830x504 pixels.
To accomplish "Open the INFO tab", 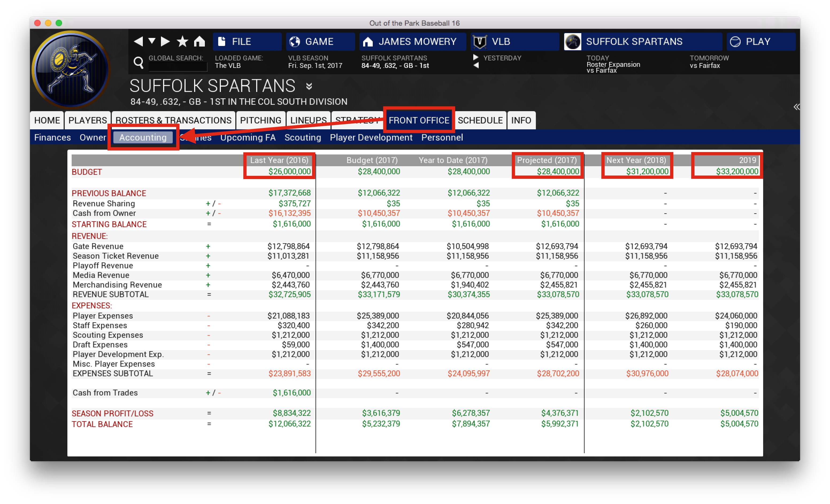I will point(521,120).
